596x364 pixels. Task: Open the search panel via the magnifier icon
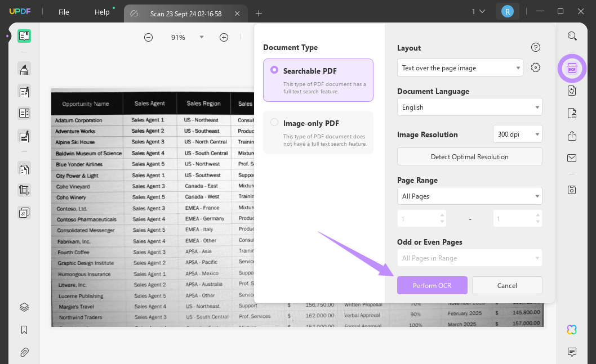[x=572, y=35]
